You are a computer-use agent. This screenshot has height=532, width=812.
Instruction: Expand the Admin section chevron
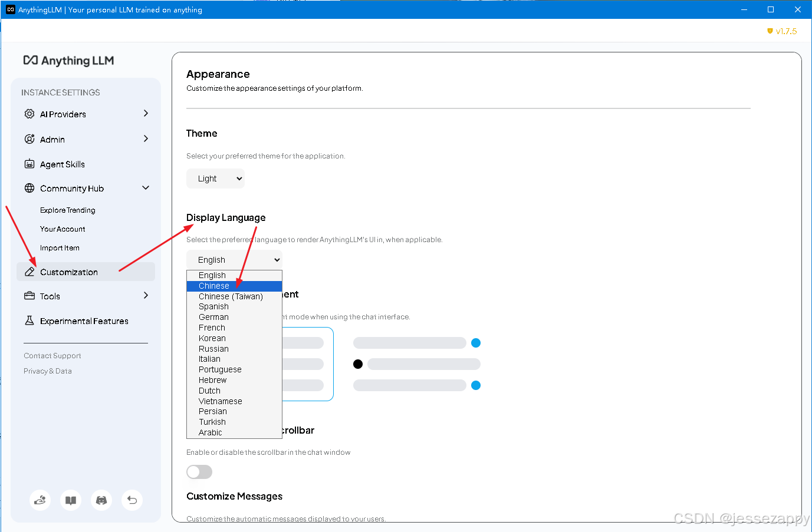(146, 138)
